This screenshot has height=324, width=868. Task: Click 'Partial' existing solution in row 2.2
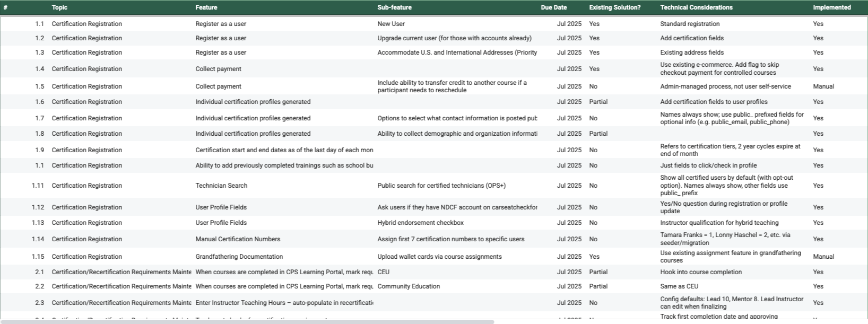(x=598, y=286)
